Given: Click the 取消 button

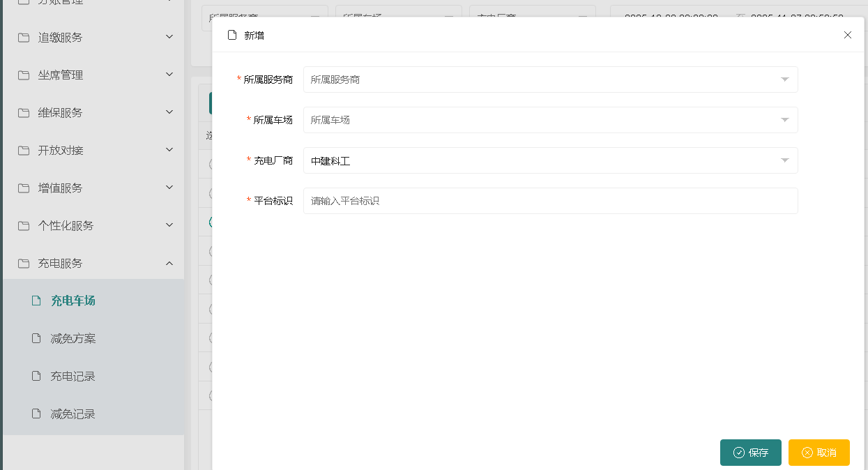Looking at the screenshot, I should tap(818, 453).
